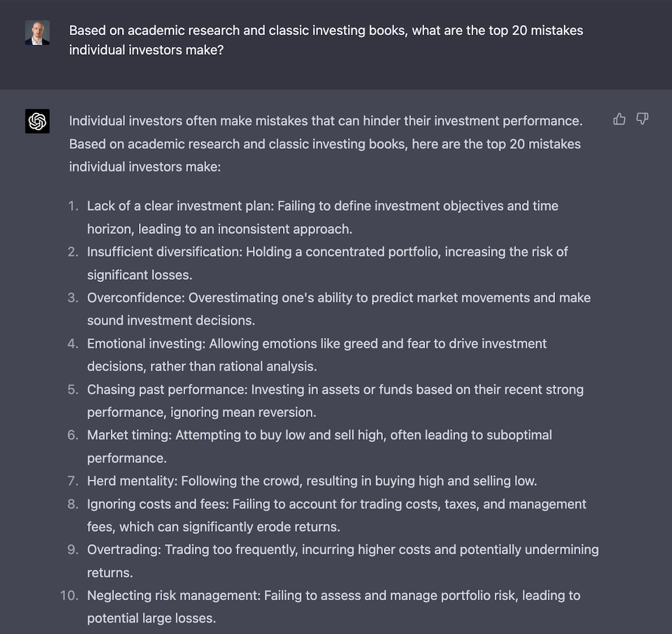Screen dimensions: 672x634
Task: Select the Market timing list entry
Action: point(319,446)
